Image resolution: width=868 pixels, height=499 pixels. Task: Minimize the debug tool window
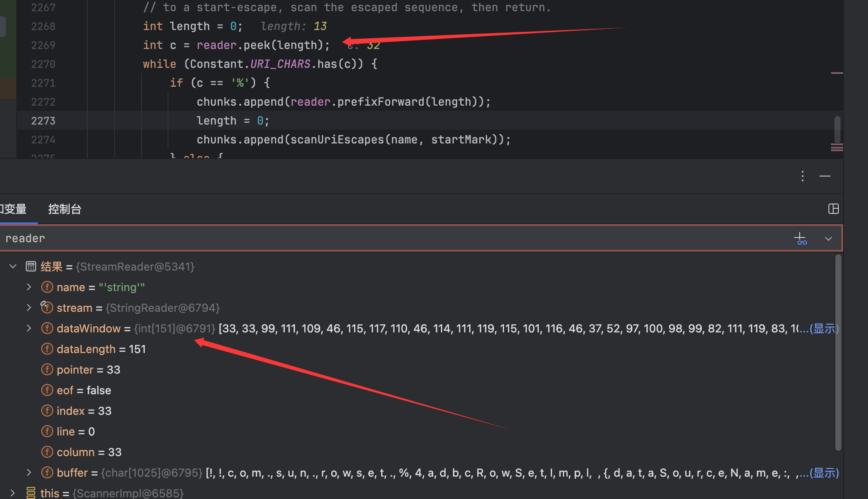pos(825,176)
